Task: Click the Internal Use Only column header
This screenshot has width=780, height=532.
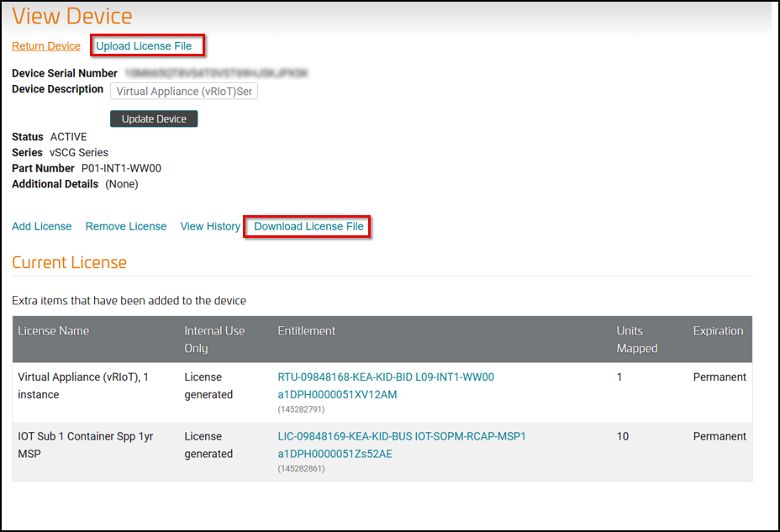Action: [x=214, y=340]
